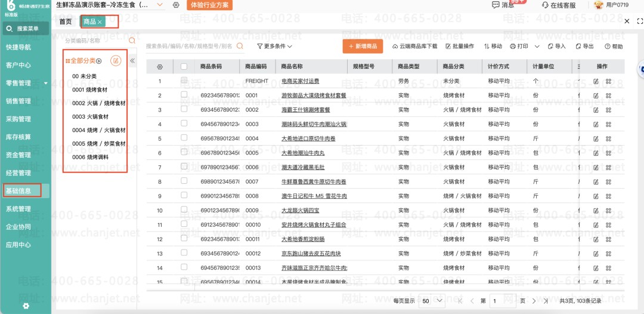Image resolution: width=644 pixels, height=314 pixels.
Task: Check the box for row 大希地进口原切牛肉卷
Action: [184, 138]
